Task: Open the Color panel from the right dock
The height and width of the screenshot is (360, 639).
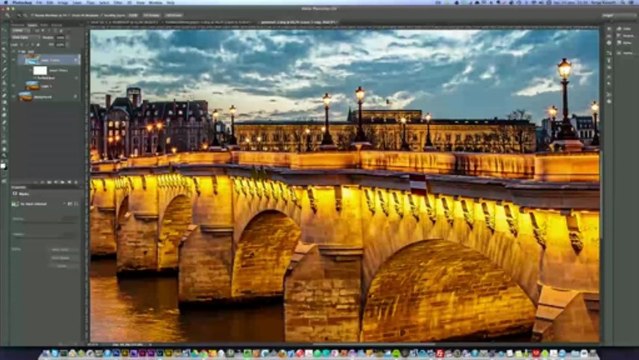Action: (623, 29)
